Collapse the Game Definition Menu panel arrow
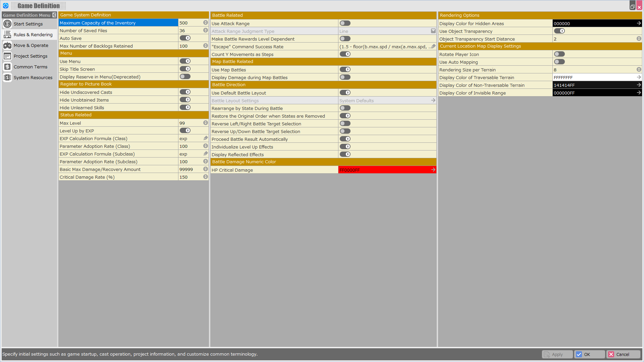 click(54, 15)
